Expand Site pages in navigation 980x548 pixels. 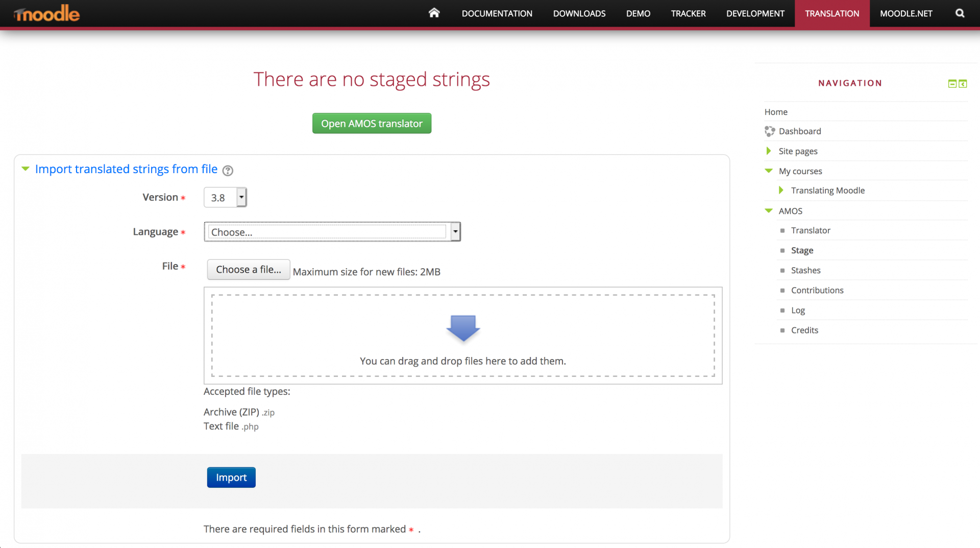(769, 151)
